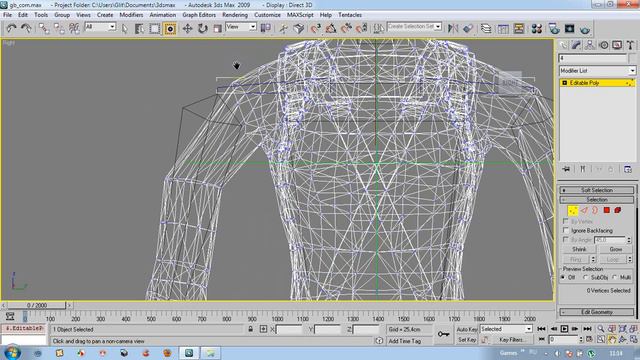Open the Selected key filter dropdown

point(506,329)
